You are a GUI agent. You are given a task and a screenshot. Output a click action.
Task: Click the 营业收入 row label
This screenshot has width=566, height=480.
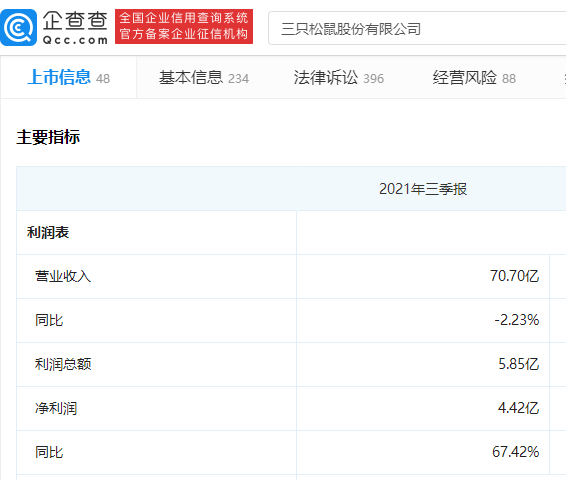tap(63, 276)
